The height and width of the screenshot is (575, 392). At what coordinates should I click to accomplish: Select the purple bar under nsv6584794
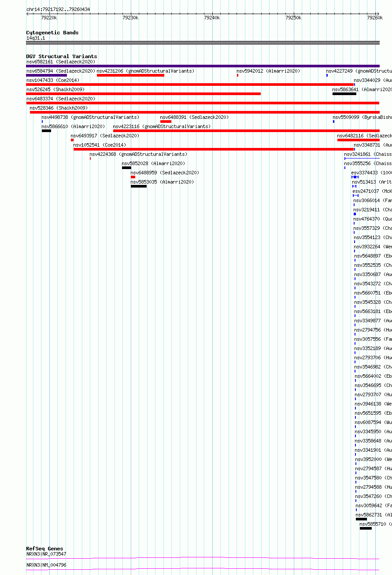[47, 75]
